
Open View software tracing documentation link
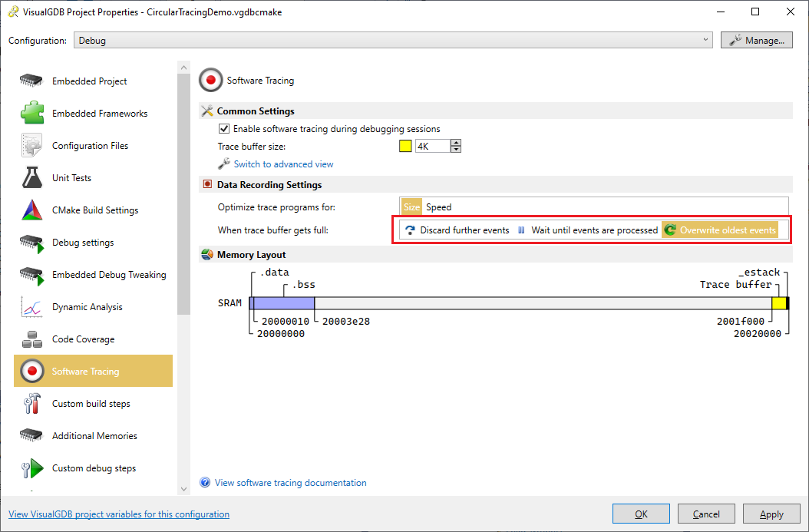[290, 482]
